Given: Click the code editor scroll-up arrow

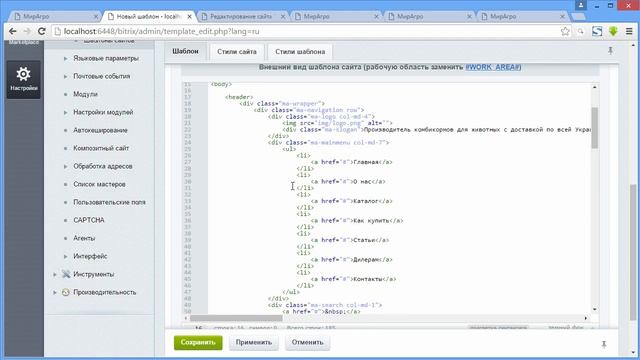Looking at the screenshot, I should 594,87.
